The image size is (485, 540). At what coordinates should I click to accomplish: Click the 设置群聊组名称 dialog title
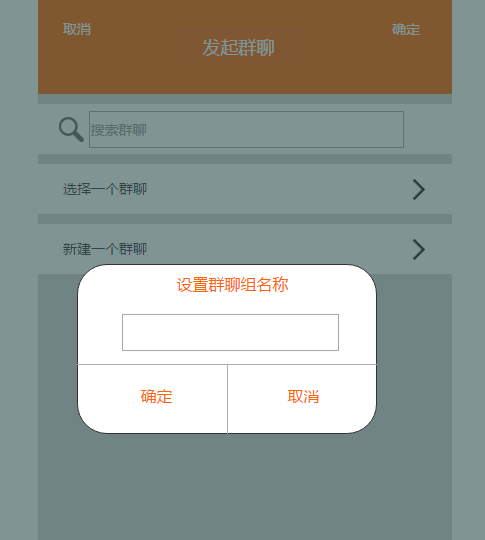tap(233, 285)
